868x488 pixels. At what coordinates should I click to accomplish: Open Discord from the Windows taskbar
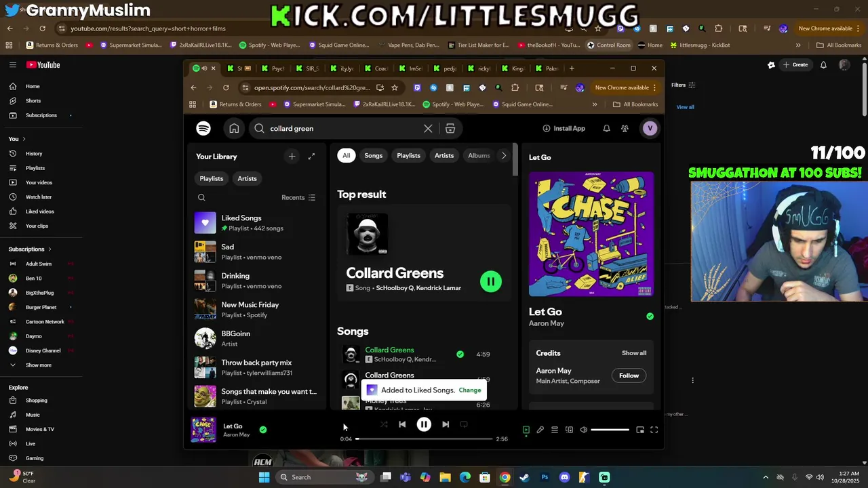tap(564, 477)
